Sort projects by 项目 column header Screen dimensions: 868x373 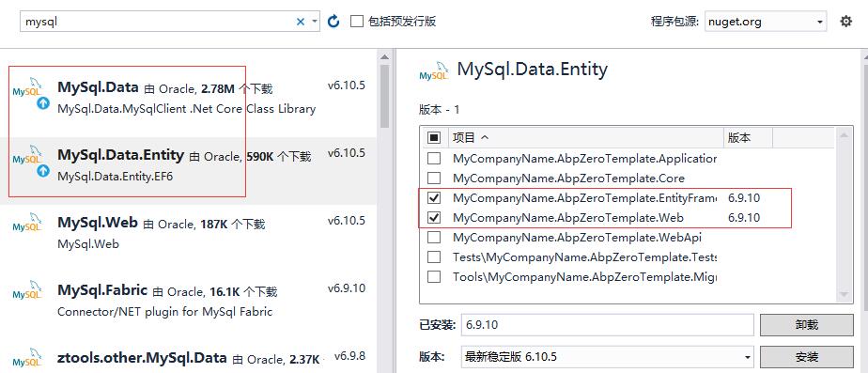coord(585,138)
